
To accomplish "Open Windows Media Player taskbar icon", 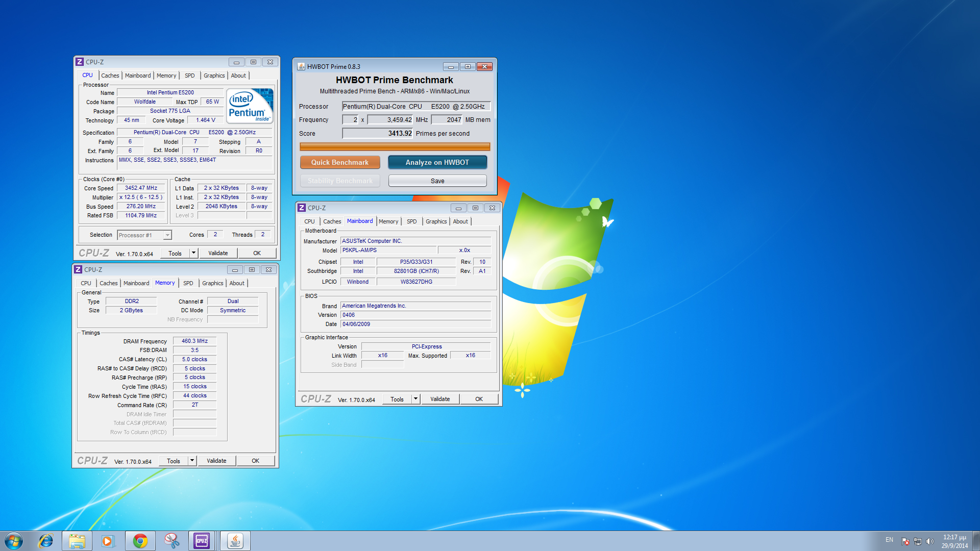I will coord(108,541).
